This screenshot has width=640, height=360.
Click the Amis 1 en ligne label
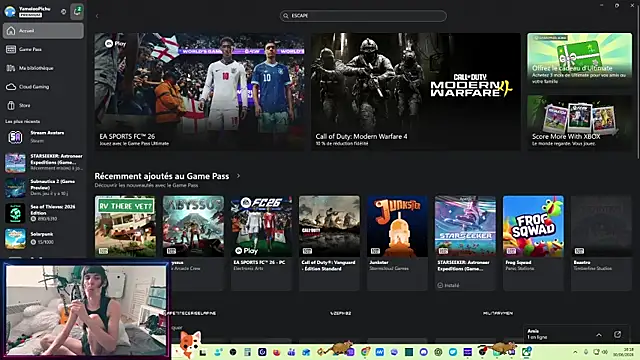point(537,334)
